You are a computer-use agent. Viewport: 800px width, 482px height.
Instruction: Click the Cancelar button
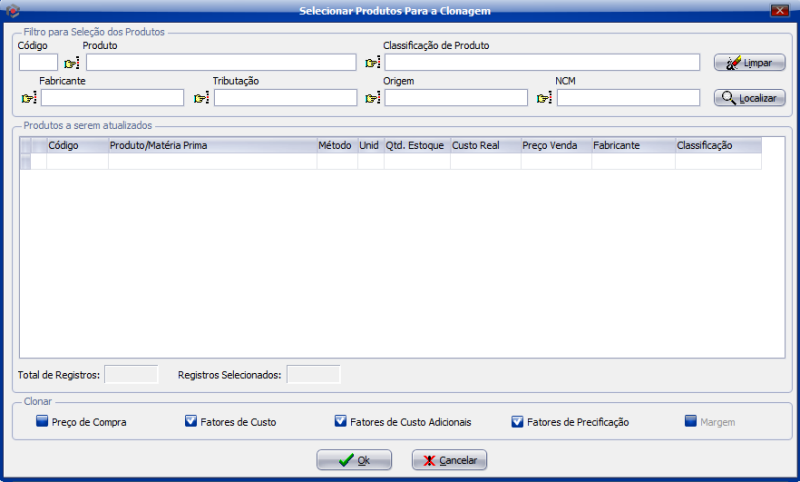[449, 460]
